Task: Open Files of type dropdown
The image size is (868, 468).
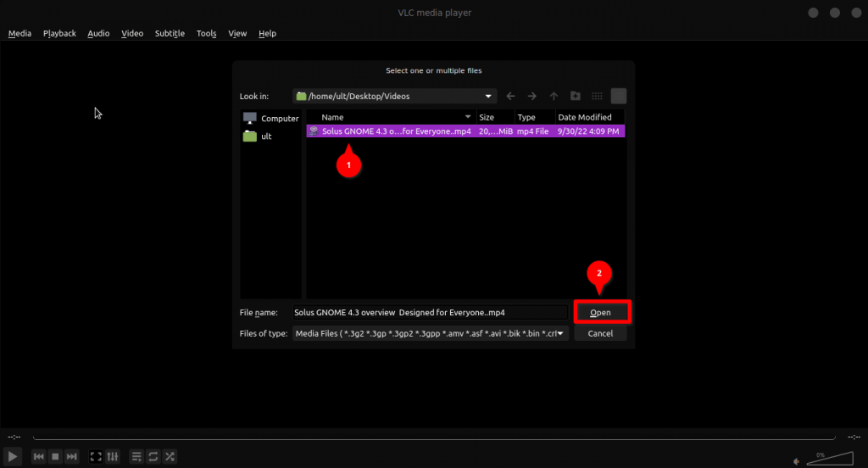Action: [x=430, y=333]
